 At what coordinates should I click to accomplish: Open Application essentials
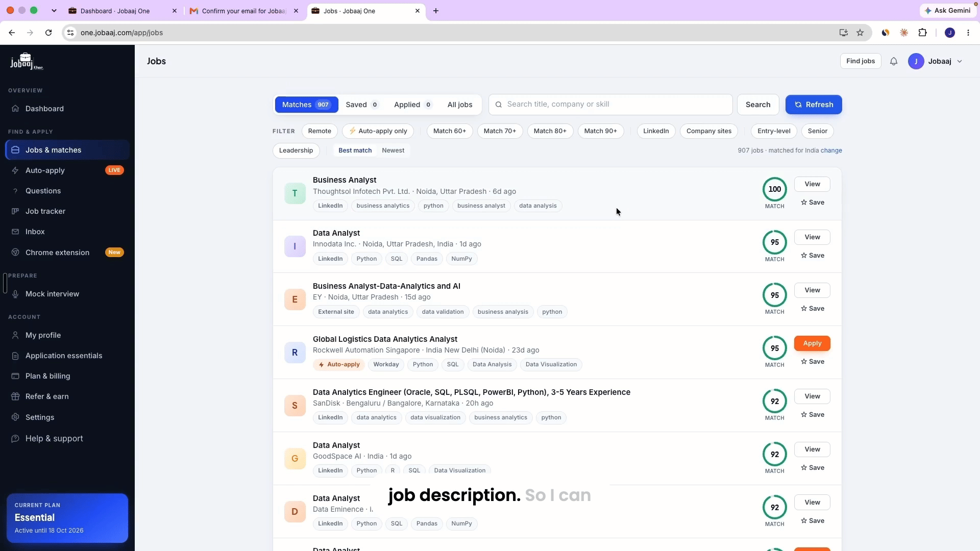(x=67, y=356)
